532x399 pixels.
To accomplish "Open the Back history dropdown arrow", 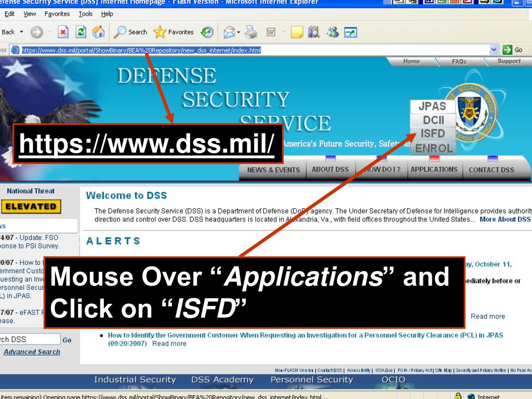I will click(21, 32).
